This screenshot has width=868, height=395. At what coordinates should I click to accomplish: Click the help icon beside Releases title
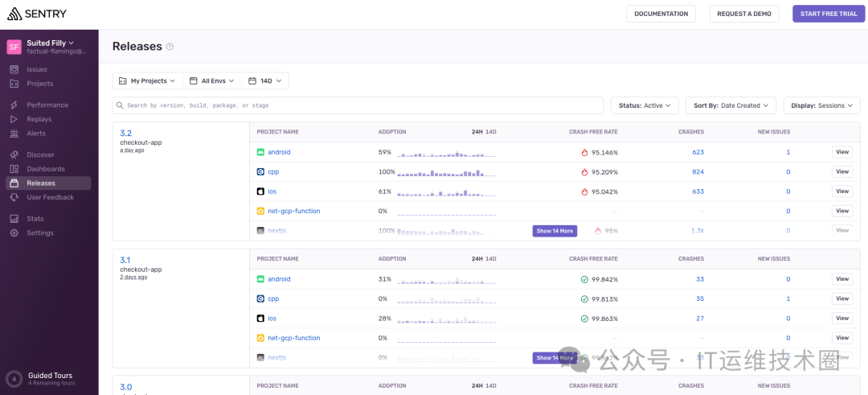click(x=170, y=47)
